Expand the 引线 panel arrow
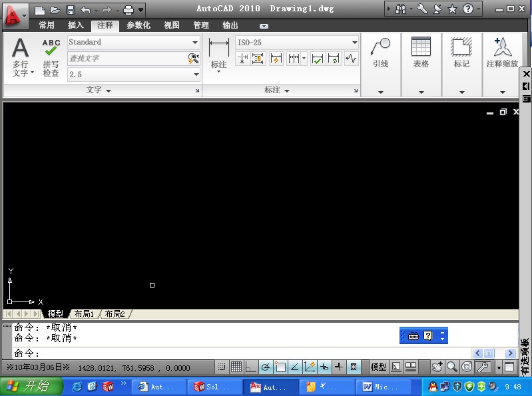The height and width of the screenshot is (396, 532). coord(381,93)
